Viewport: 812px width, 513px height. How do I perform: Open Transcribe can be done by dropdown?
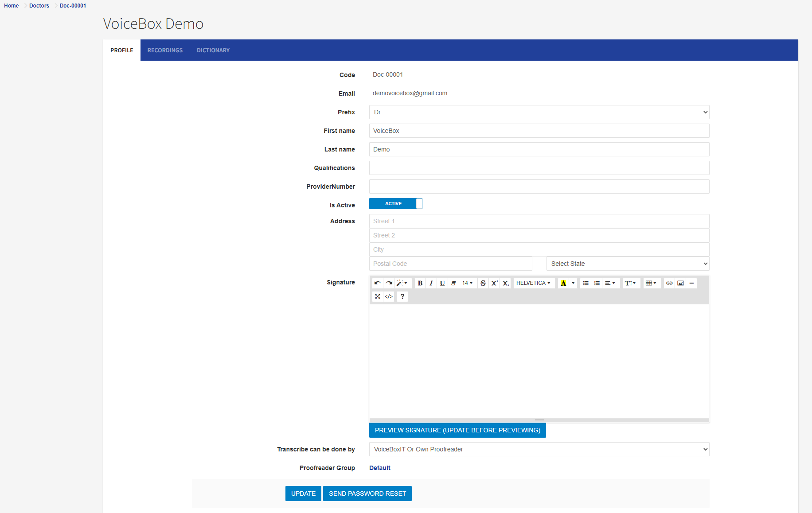[x=539, y=449]
